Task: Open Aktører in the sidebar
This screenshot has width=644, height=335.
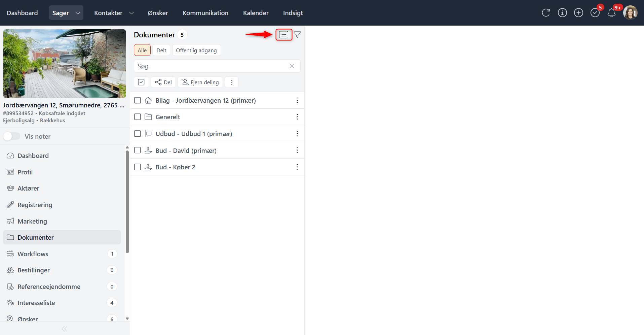Action: [62, 188]
